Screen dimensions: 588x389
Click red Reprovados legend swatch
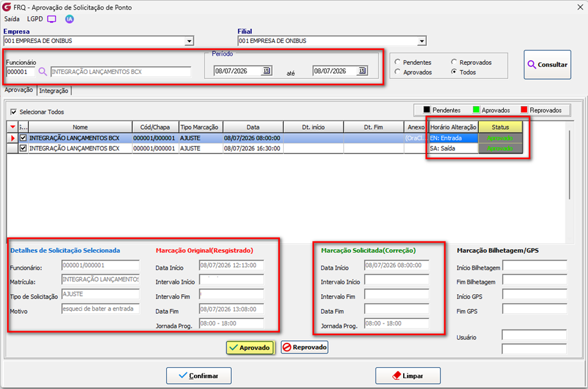point(524,110)
